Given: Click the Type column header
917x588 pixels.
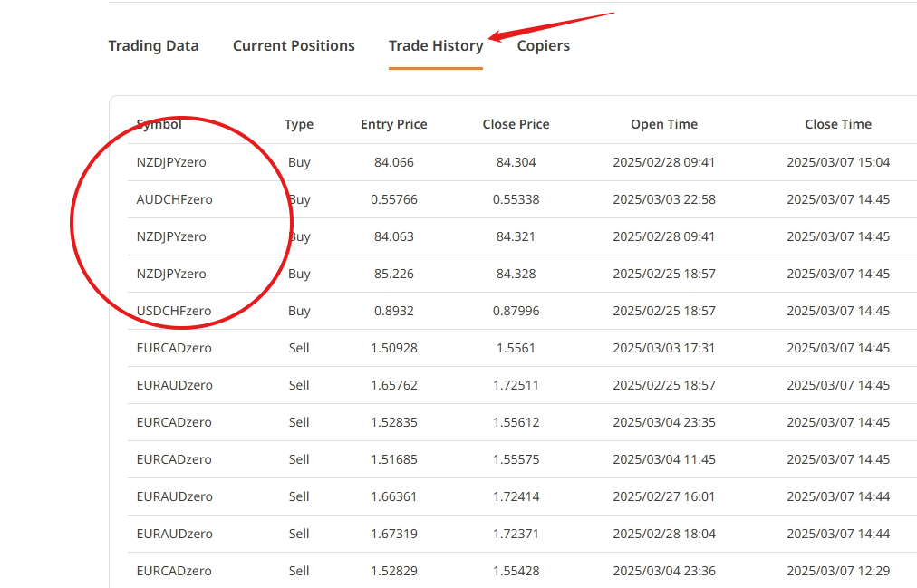Looking at the screenshot, I should coord(299,124).
